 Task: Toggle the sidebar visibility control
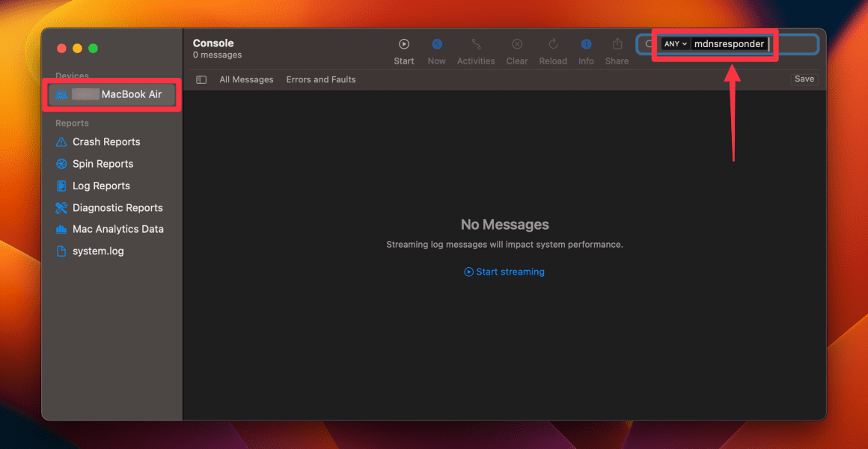201,79
